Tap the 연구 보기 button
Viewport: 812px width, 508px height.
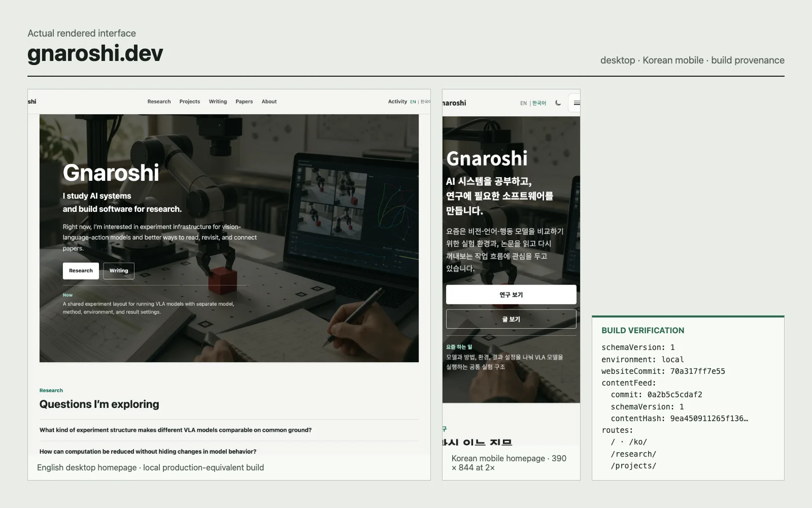tap(511, 295)
